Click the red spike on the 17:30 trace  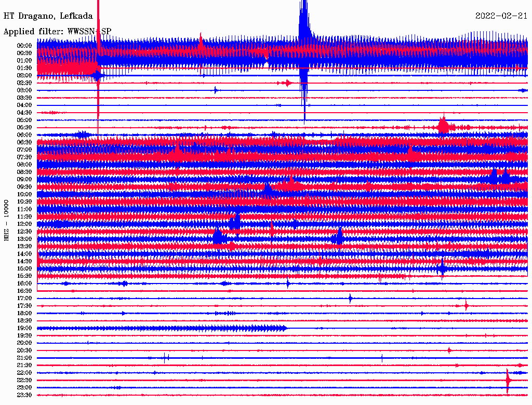pos(466,306)
